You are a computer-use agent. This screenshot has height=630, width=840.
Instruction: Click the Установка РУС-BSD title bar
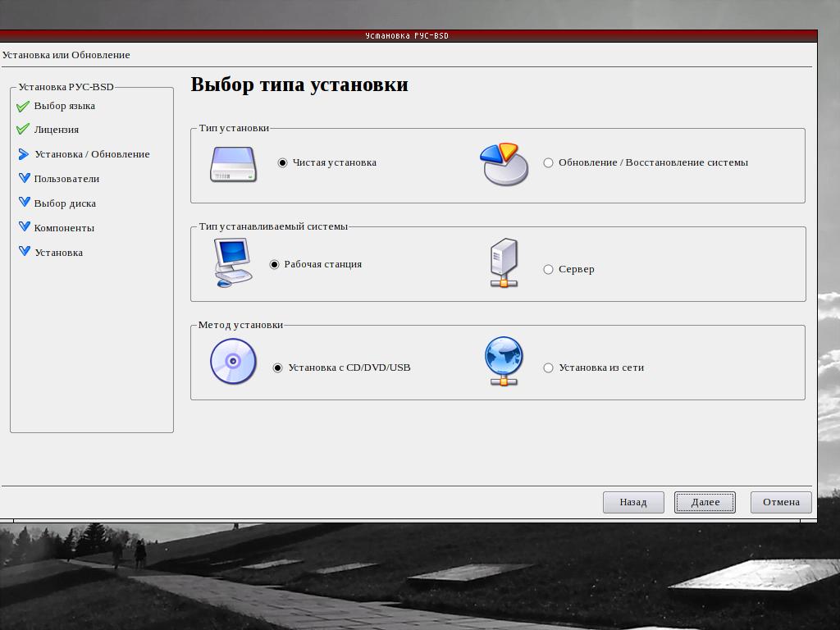(x=407, y=36)
